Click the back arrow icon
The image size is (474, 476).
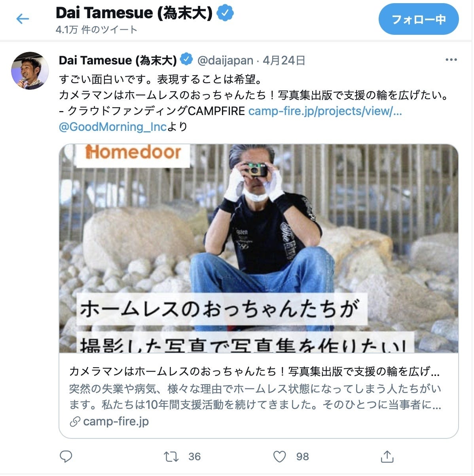[x=23, y=19]
